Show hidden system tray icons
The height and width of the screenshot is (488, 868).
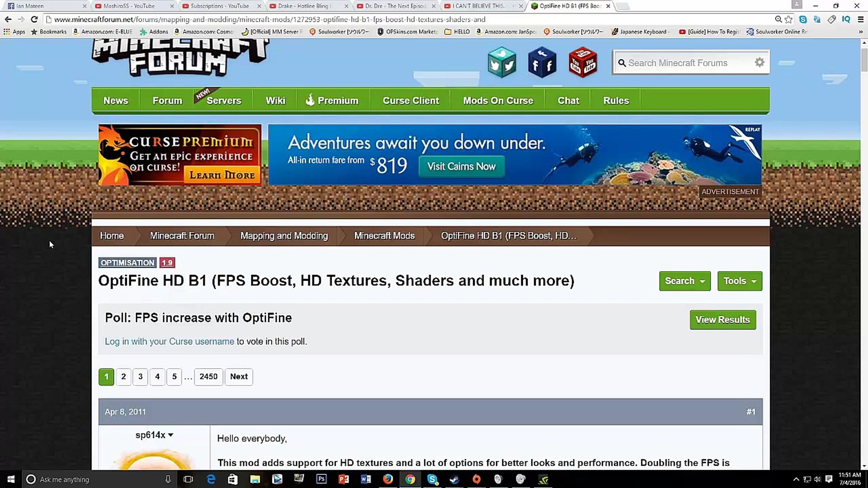(x=796, y=479)
